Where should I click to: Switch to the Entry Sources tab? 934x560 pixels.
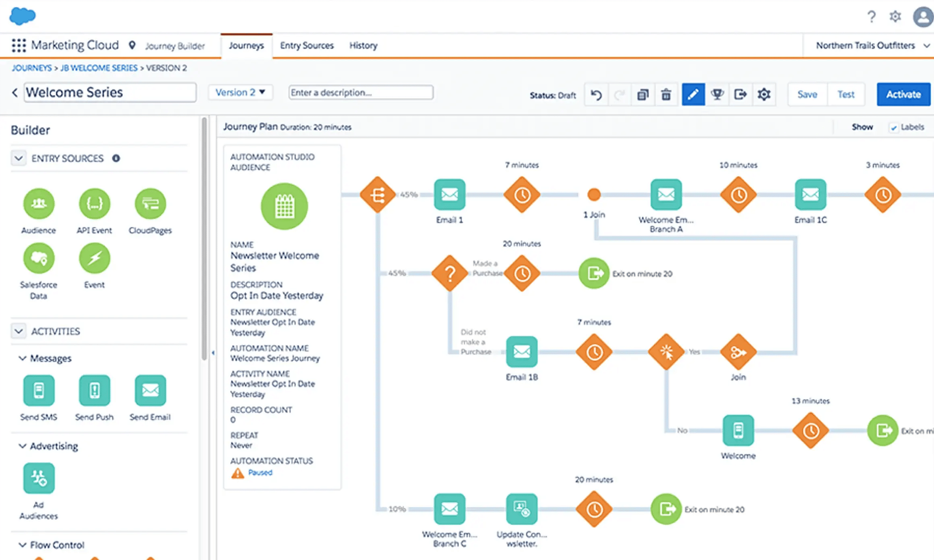[307, 46]
